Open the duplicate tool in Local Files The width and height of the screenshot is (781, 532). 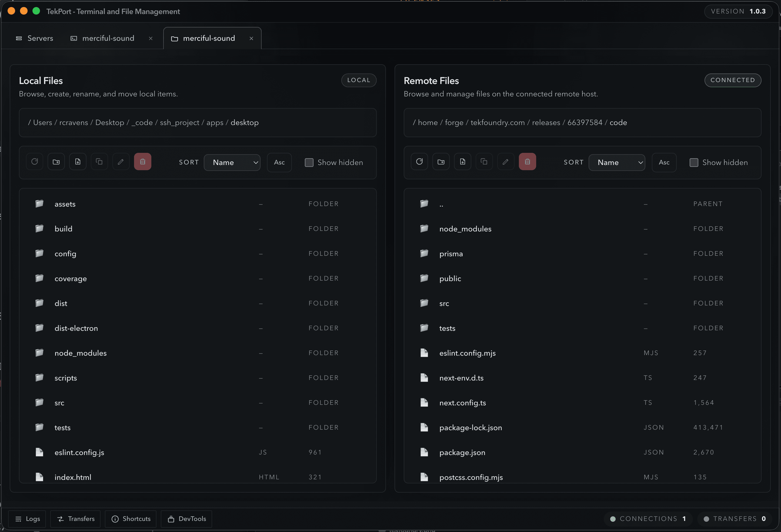(x=99, y=161)
